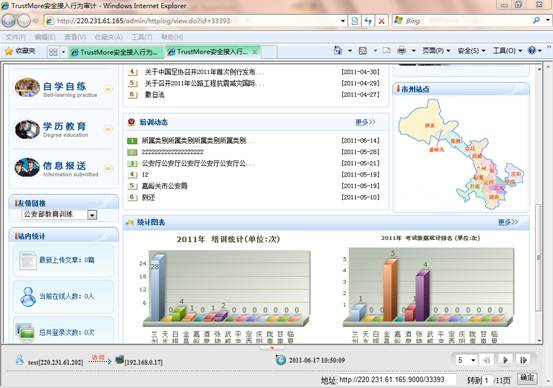Screen dimensions: 553x388
Task: Click the Refresh arrows icon
Action: [368, 21]
